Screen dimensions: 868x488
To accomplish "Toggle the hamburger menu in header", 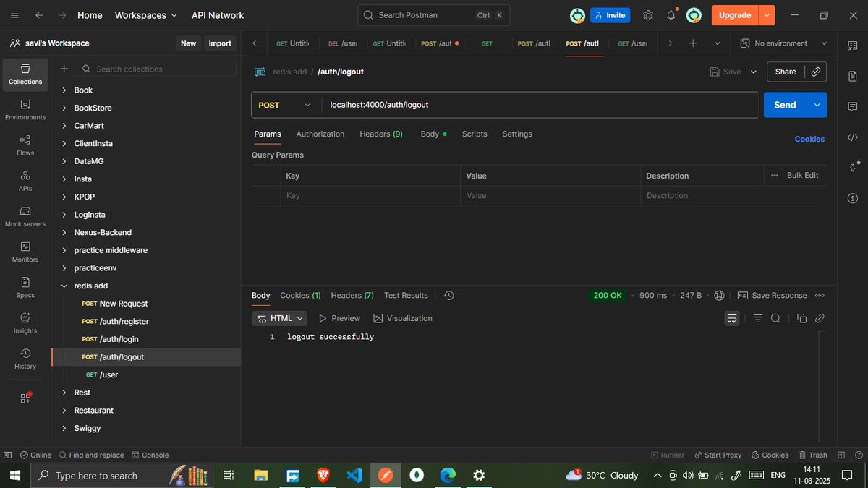I will pos(14,15).
